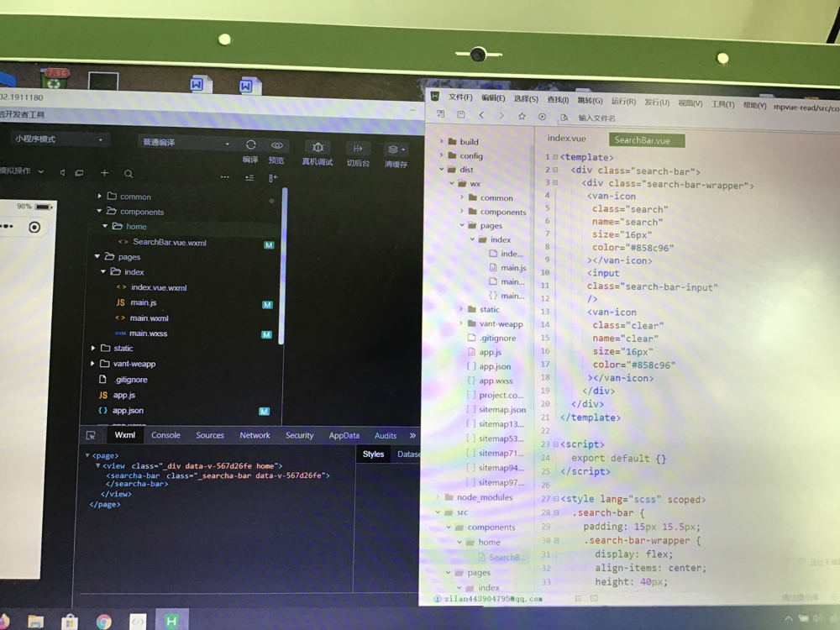Open the file tree ellipsis menu

[x=225, y=176]
